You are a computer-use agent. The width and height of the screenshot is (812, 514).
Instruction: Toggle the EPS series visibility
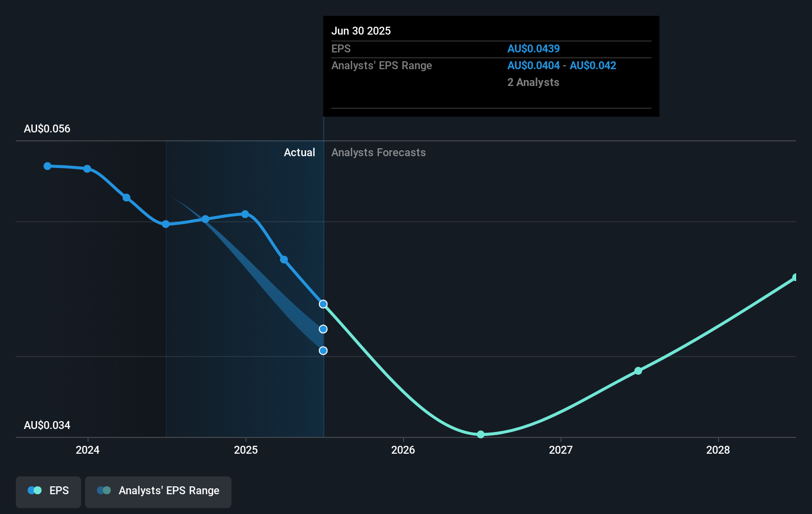tap(48, 492)
